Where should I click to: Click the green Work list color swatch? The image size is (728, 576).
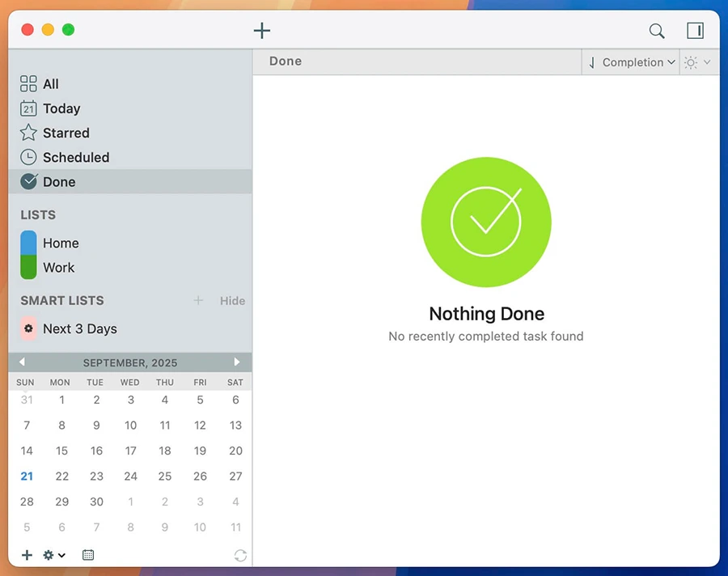tap(28, 268)
